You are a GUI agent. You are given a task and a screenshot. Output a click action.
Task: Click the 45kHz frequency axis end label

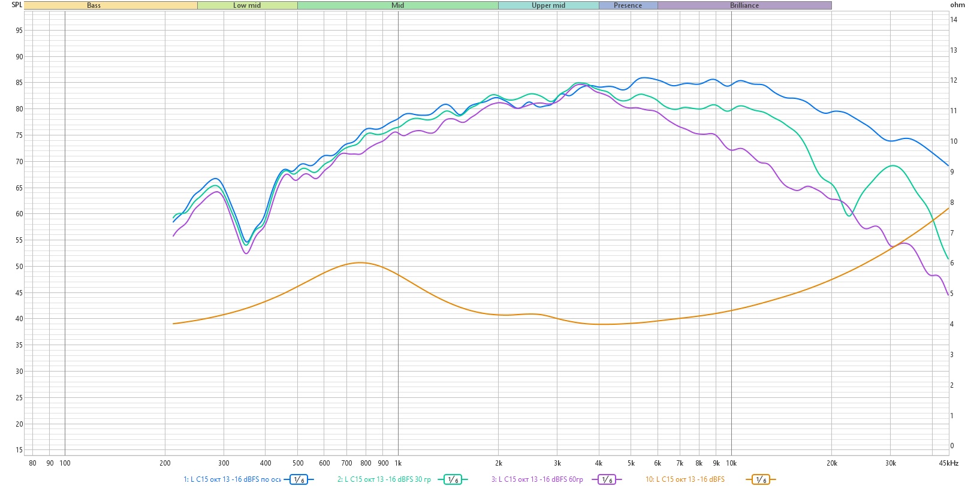949,463
